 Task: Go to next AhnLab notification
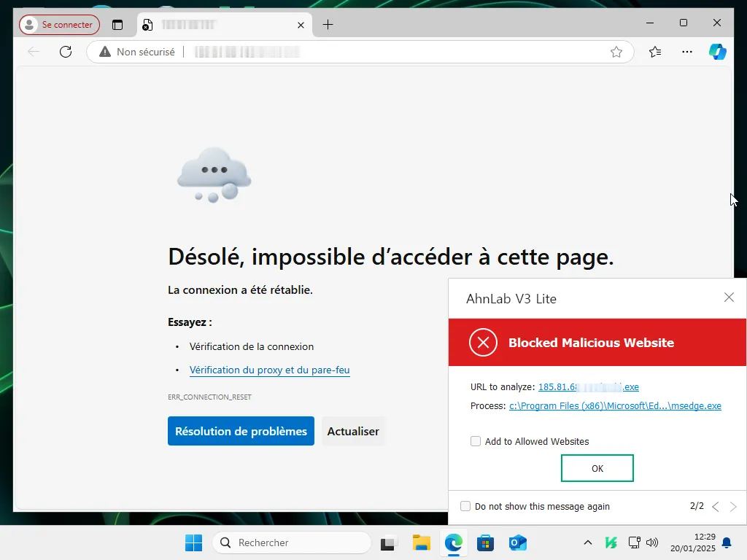[x=733, y=507]
